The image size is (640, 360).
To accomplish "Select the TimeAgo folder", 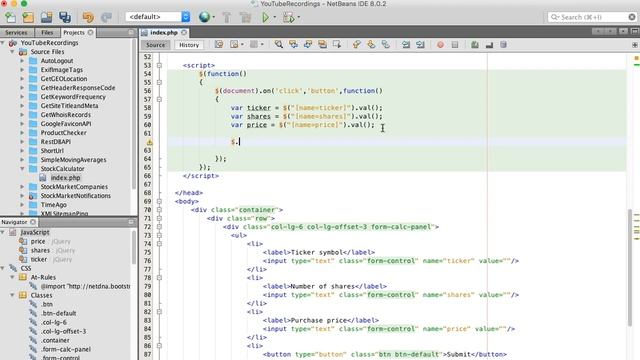I will click(x=53, y=204).
